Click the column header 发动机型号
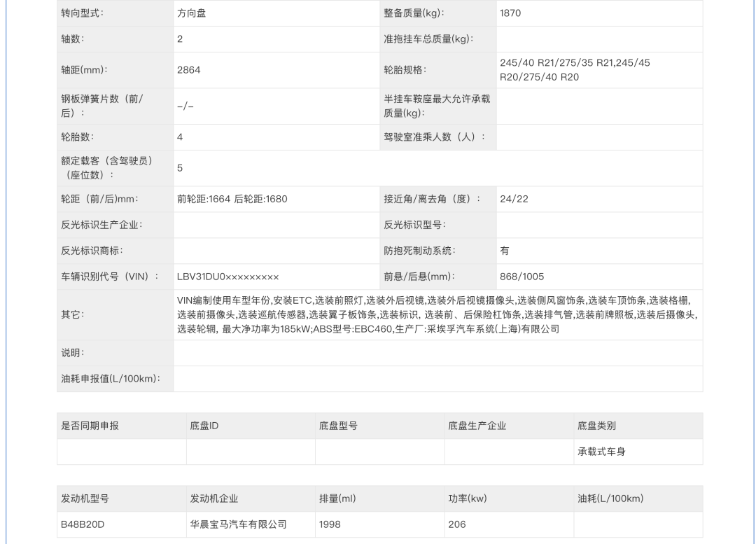The height and width of the screenshot is (544, 756). (85, 498)
